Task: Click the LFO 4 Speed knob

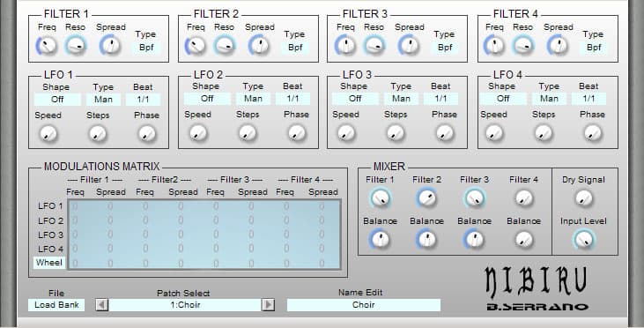Action: (x=493, y=133)
